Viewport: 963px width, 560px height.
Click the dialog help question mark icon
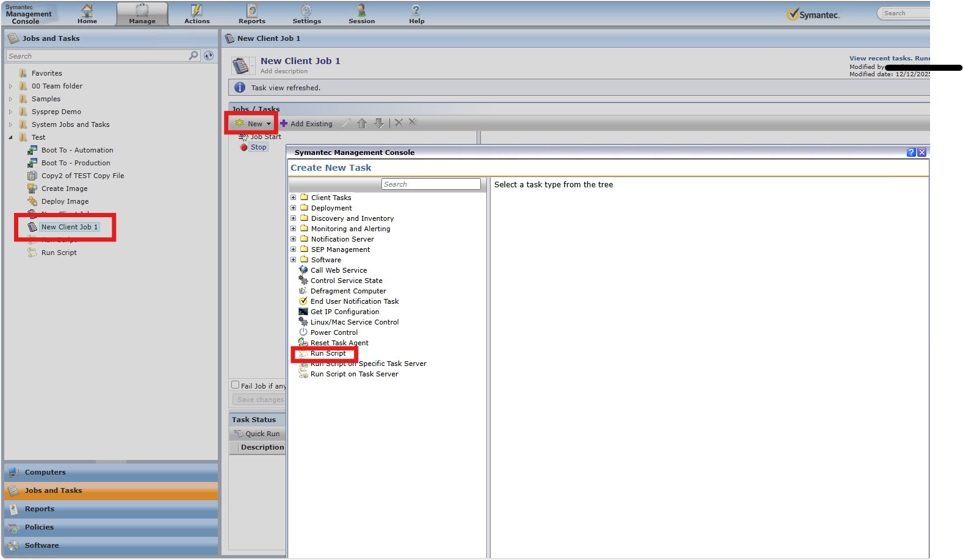pyautogui.click(x=911, y=153)
